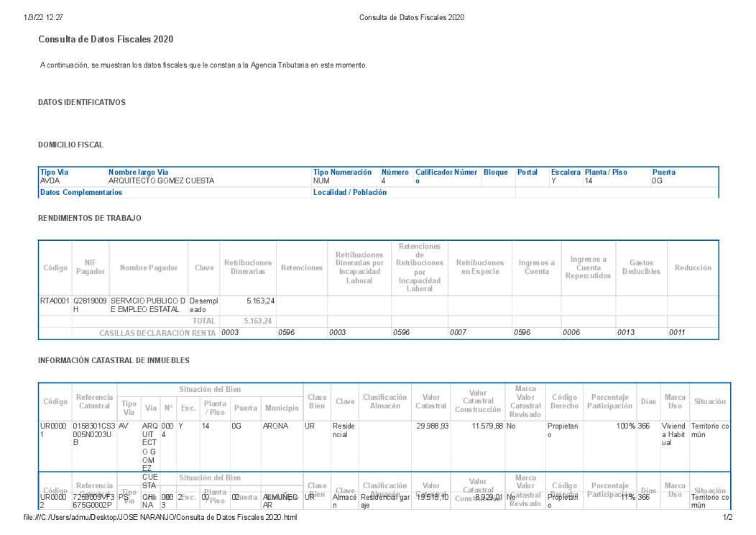Select the catastral value 29.988,93
The image size is (756, 535).
click(432, 426)
